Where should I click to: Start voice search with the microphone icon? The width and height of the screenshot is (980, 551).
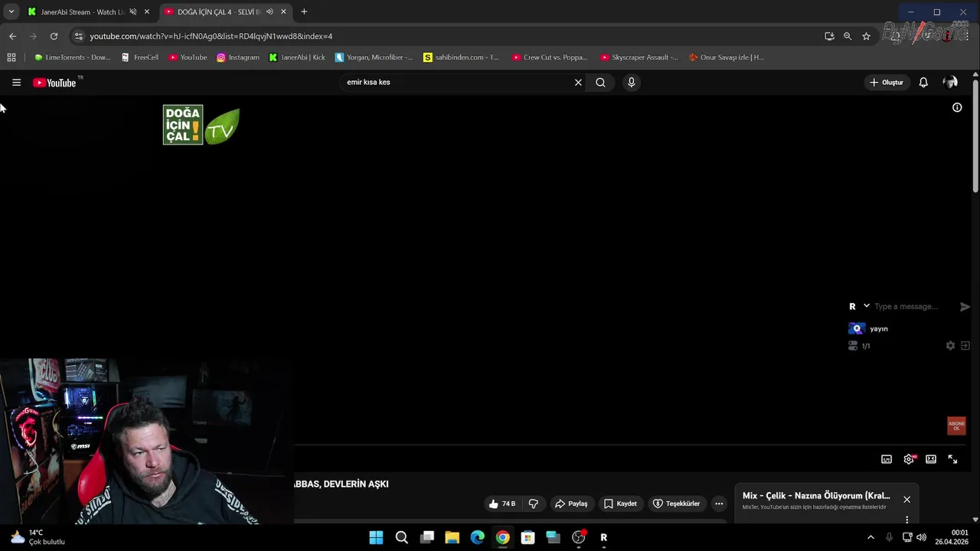point(631,83)
